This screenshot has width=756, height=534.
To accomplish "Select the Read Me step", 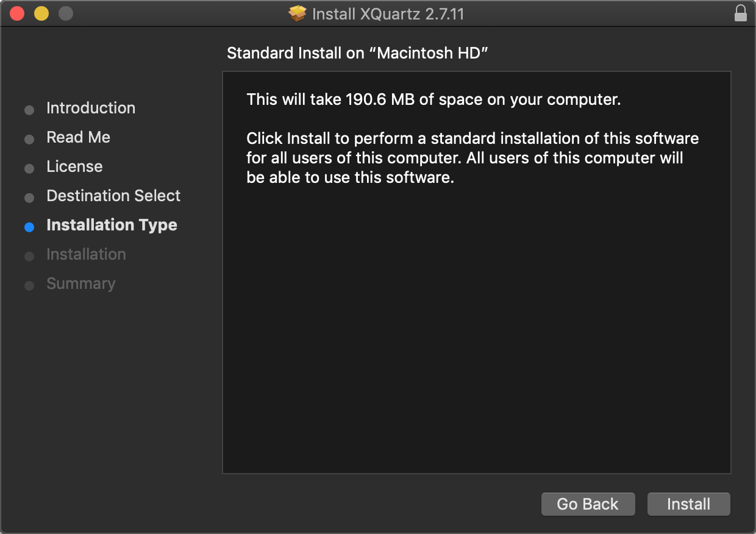I will [x=78, y=137].
